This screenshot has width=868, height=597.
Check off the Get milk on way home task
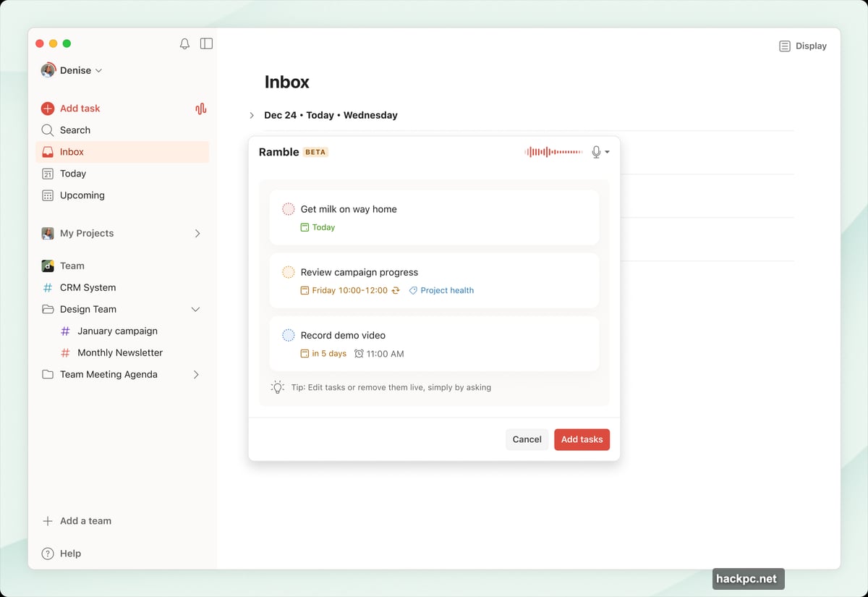pos(288,208)
